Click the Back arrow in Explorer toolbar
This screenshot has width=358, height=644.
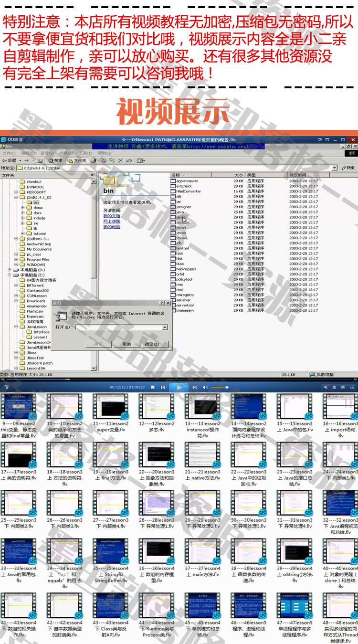(x=10, y=160)
